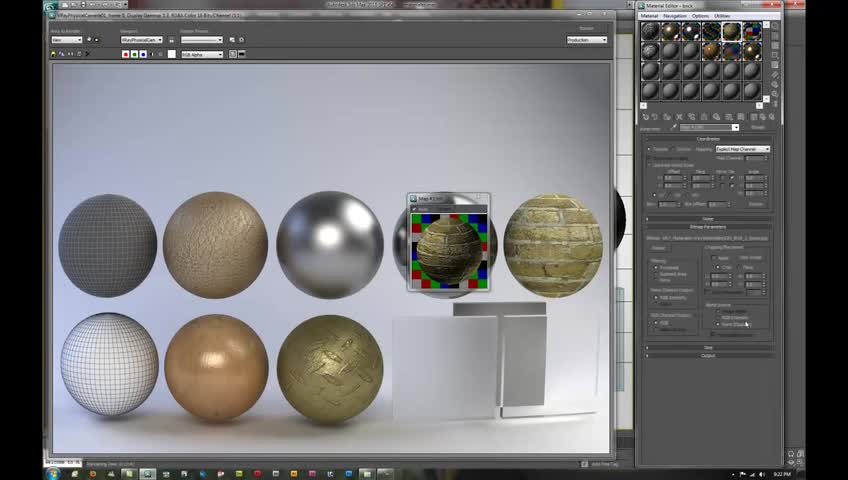Click Sample Type icon beside sample slots
The image size is (848, 480).
click(x=775, y=26)
